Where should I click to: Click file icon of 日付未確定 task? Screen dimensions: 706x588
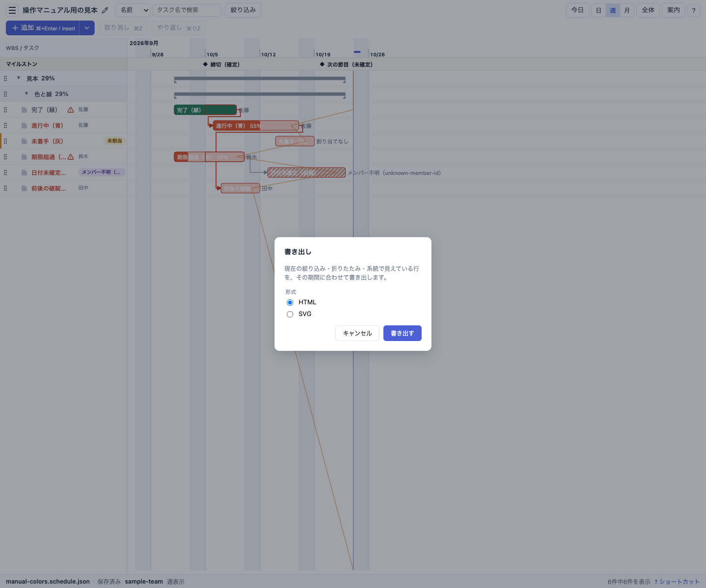(24, 172)
